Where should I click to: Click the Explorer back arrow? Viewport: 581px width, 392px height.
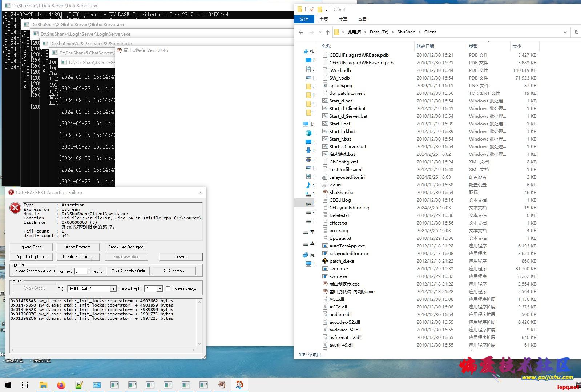pyautogui.click(x=301, y=32)
